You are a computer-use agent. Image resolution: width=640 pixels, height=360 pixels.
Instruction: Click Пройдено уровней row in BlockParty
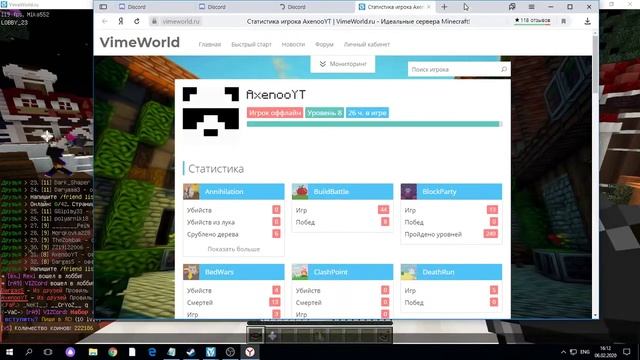click(x=451, y=234)
